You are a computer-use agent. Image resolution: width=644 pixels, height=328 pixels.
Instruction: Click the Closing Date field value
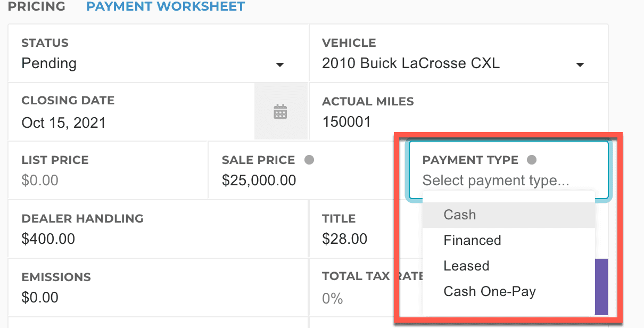(x=64, y=123)
